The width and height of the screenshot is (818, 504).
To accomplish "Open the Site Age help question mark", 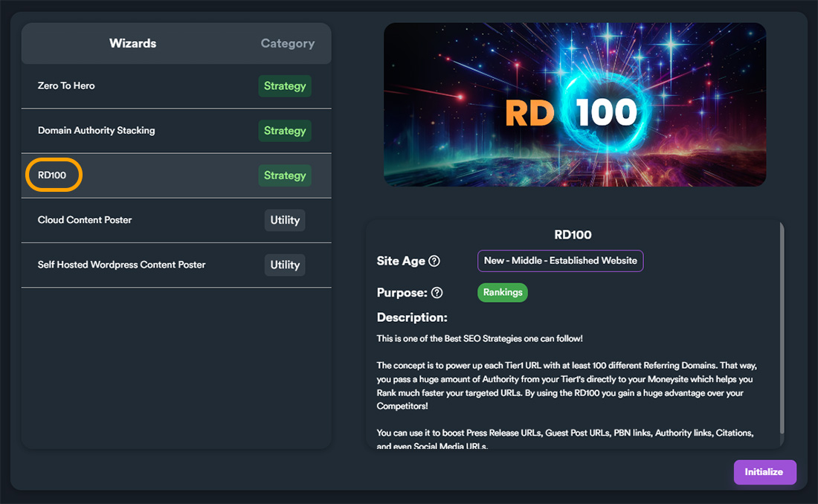I will 434,261.
